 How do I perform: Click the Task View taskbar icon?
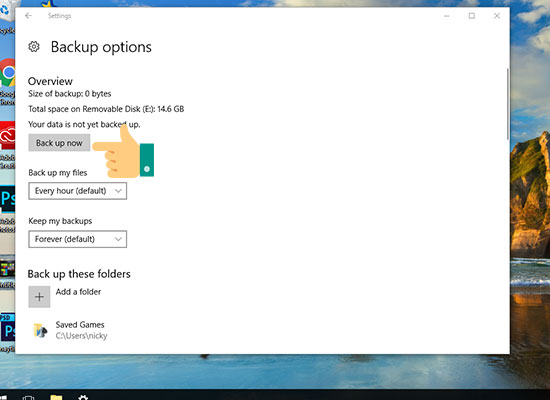[28, 398]
